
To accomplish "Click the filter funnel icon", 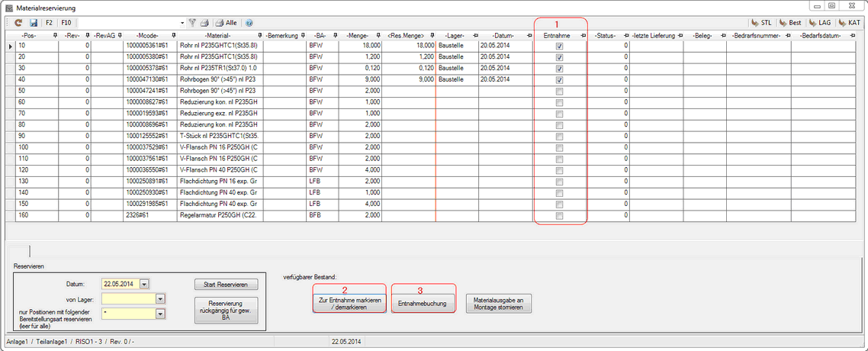I will (193, 23).
